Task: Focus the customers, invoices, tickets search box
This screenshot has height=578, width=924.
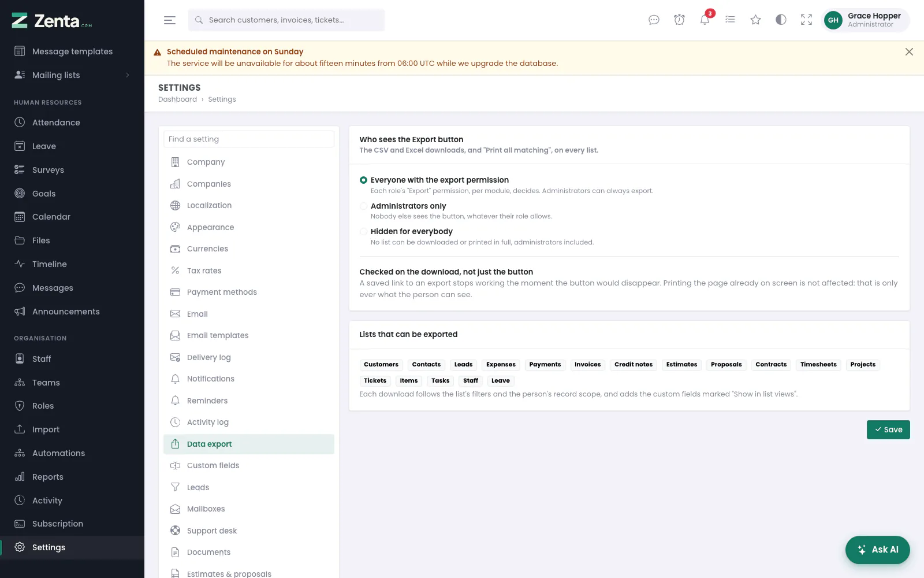Action: 286,20
